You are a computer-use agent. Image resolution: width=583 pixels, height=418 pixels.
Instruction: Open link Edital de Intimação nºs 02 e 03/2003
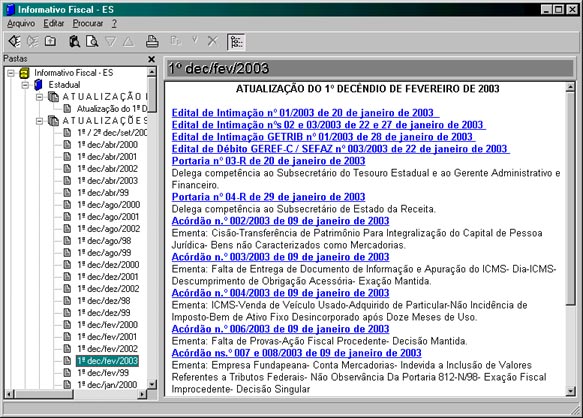[x=328, y=125]
